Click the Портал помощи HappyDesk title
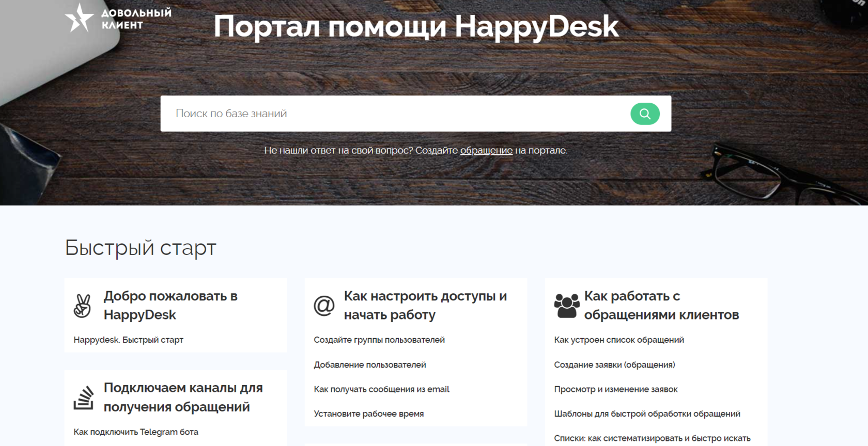Viewport: 868px width, 446px height. click(416, 26)
